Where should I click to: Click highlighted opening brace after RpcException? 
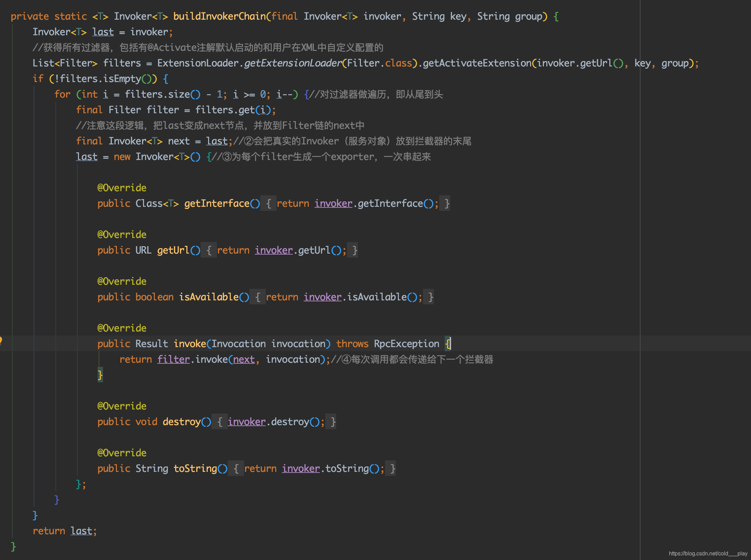[x=448, y=344]
